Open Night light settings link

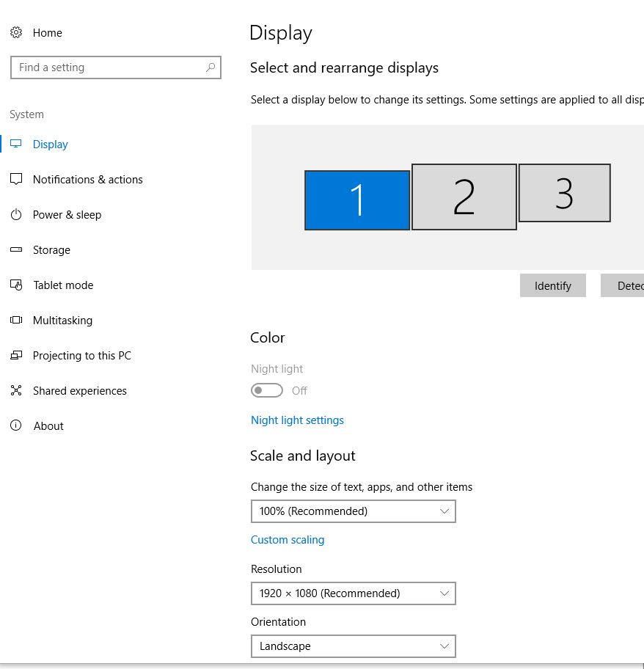[297, 420]
